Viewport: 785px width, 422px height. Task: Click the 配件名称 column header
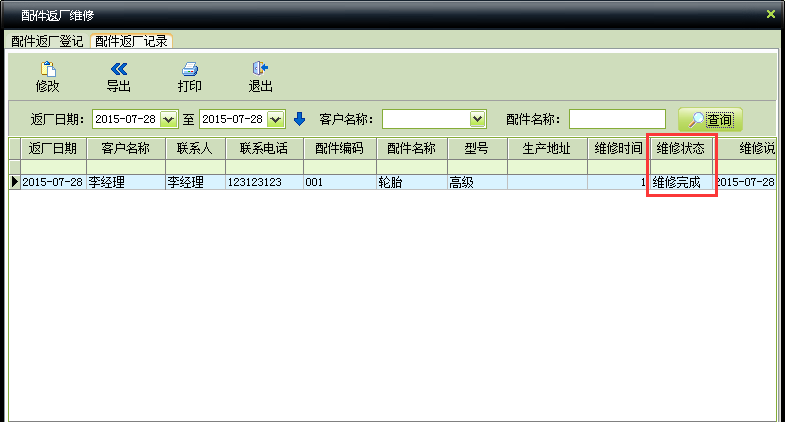(x=412, y=149)
